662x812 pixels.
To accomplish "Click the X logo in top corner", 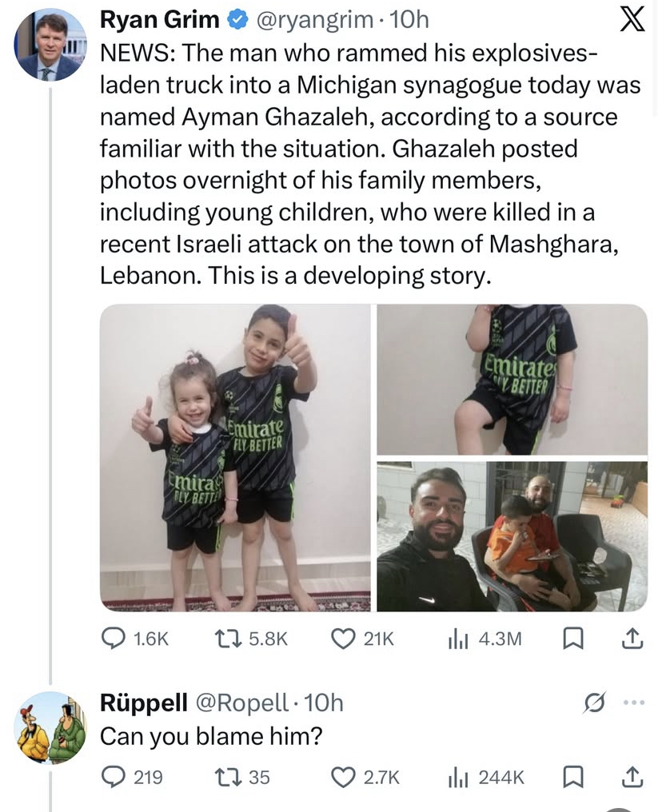I will 632,20.
